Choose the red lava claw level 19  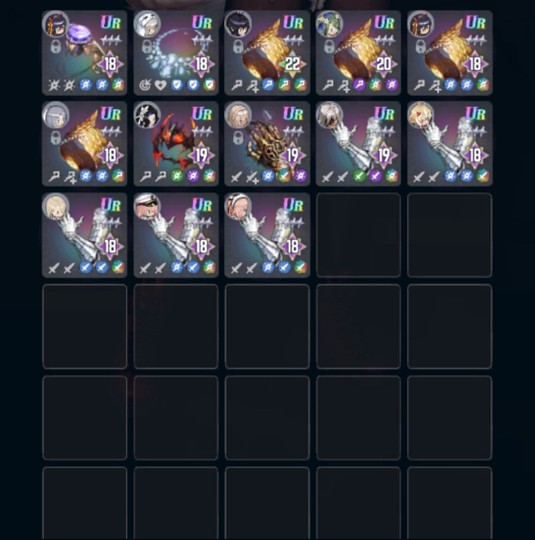pyautogui.click(x=176, y=144)
